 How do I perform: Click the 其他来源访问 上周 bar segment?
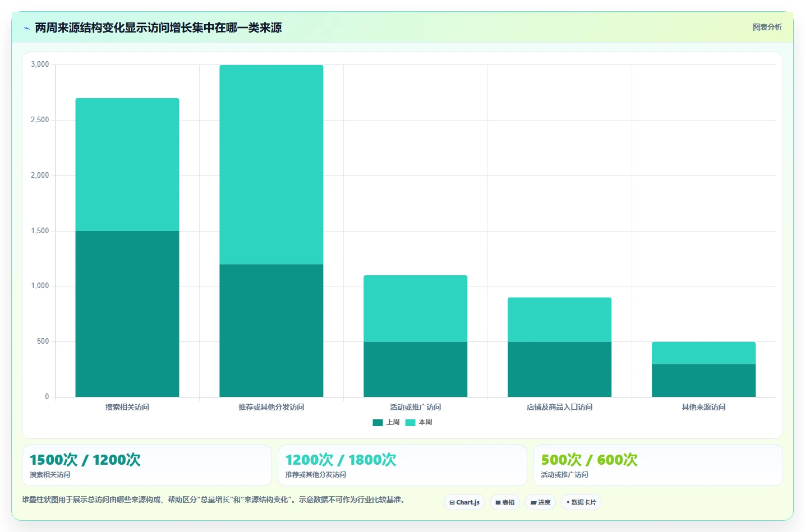tap(704, 381)
